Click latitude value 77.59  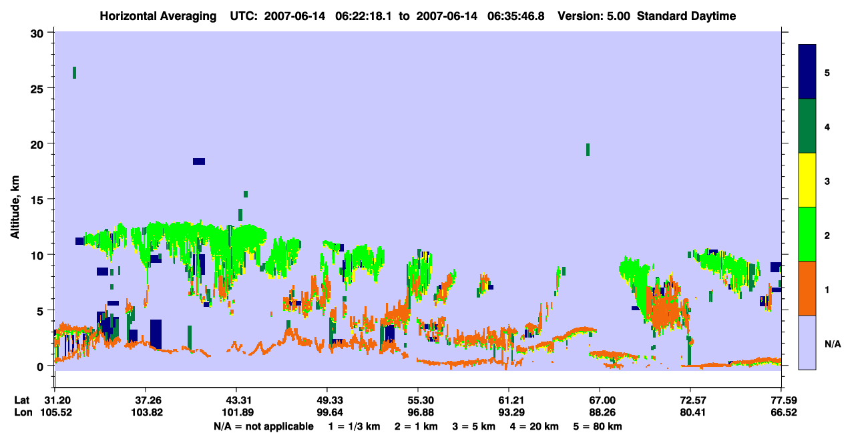(x=781, y=400)
